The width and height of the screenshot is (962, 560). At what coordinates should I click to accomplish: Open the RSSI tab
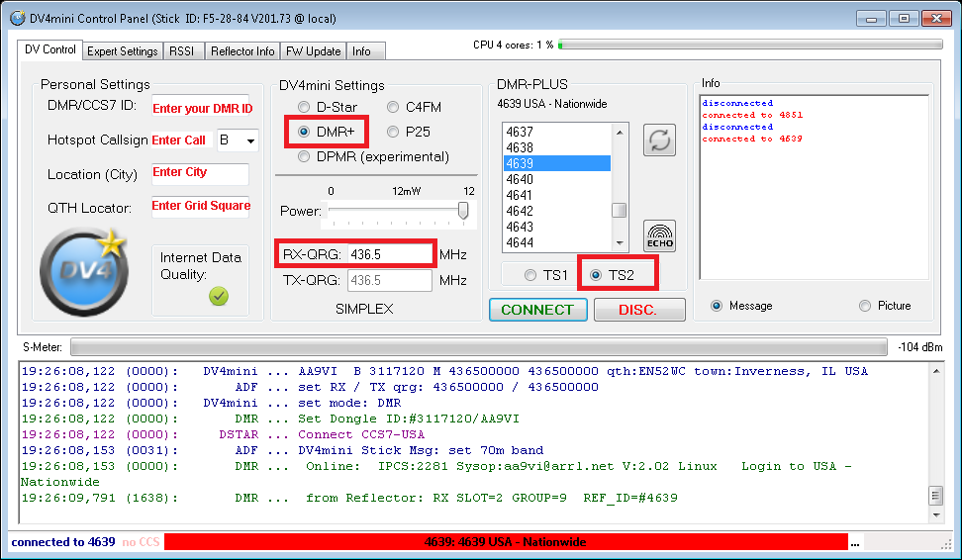(181, 51)
